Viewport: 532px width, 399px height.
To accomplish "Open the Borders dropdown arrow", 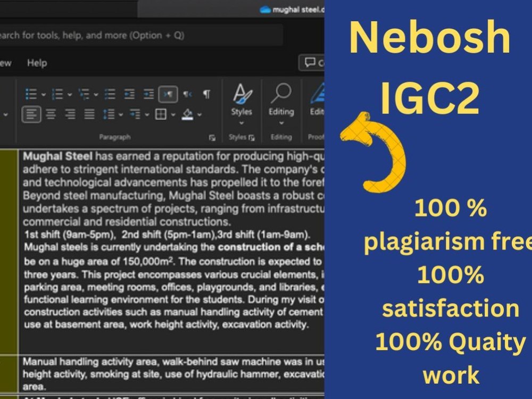I will (x=173, y=115).
